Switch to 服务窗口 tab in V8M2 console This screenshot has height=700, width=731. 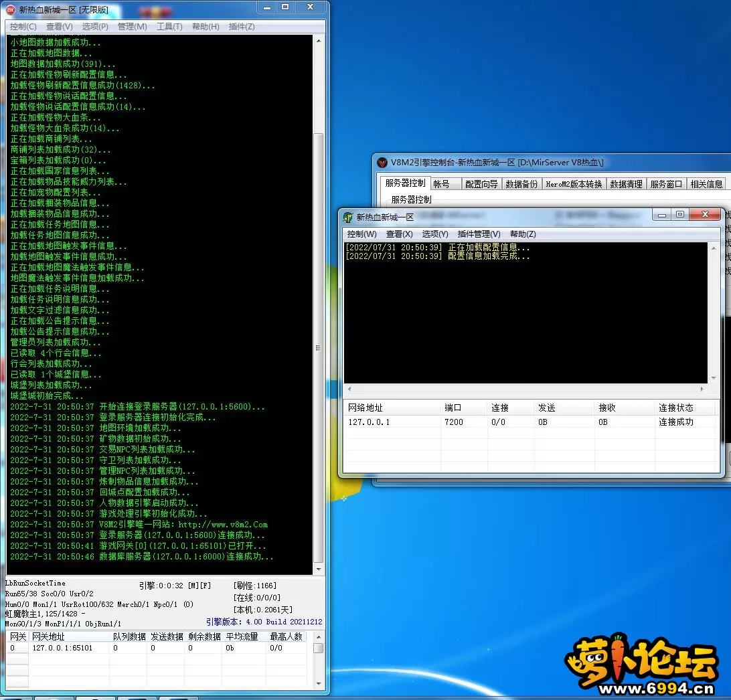coord(666,184)
